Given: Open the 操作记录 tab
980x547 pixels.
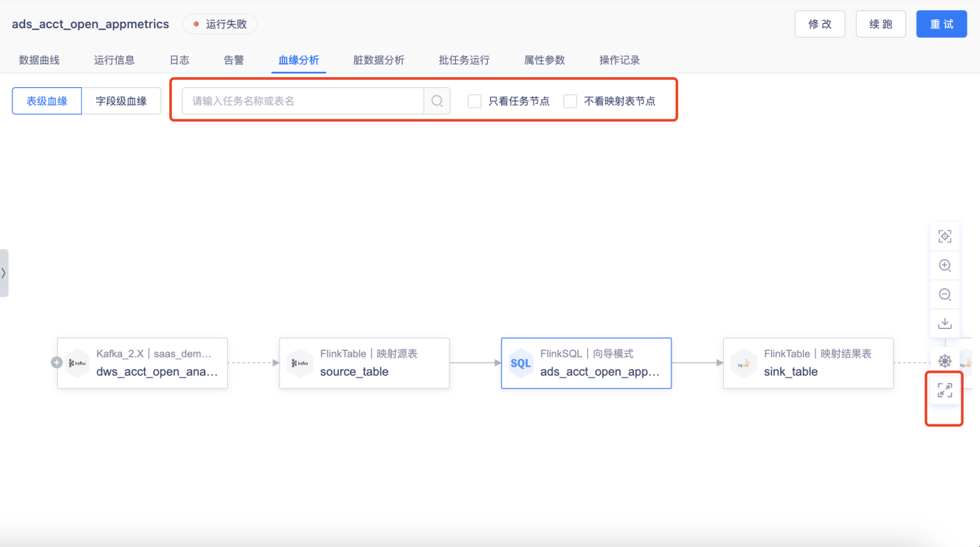Looking at the screenshot, I should coord(620,60).
